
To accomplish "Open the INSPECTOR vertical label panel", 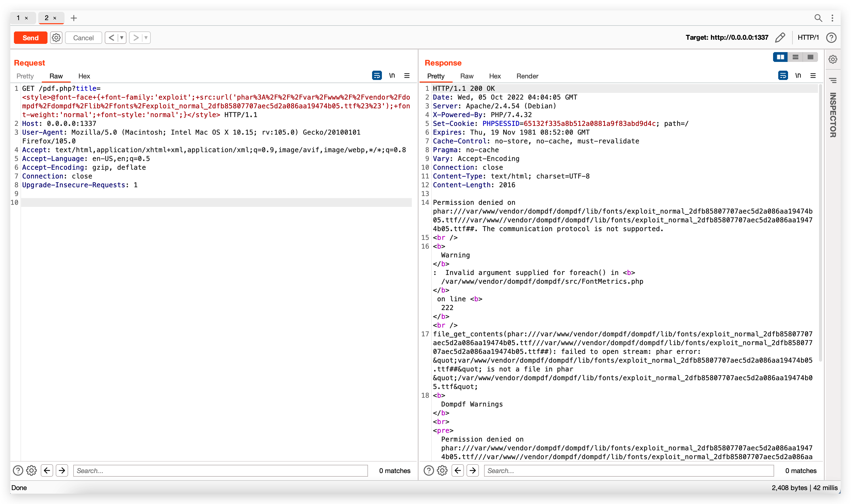I will [x=833, y=115].
